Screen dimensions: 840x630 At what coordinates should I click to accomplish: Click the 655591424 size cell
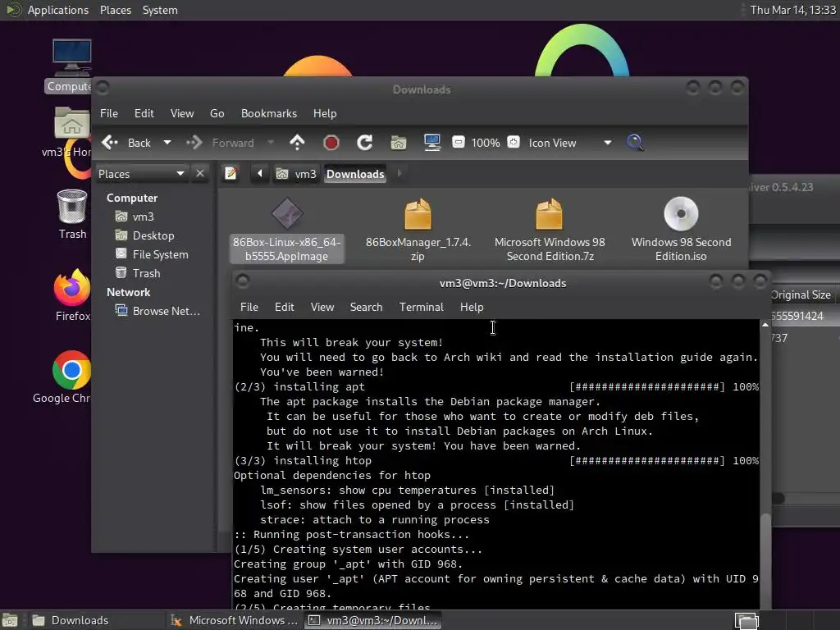coord(797,316)
